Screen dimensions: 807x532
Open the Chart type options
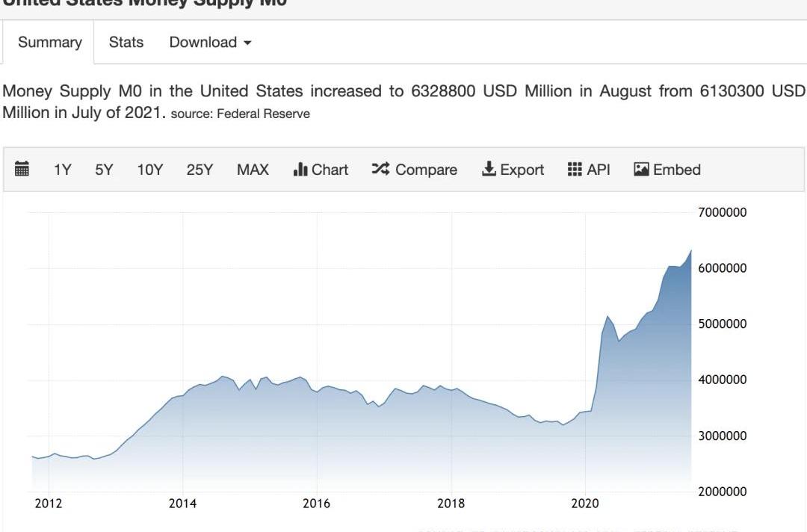330,170
